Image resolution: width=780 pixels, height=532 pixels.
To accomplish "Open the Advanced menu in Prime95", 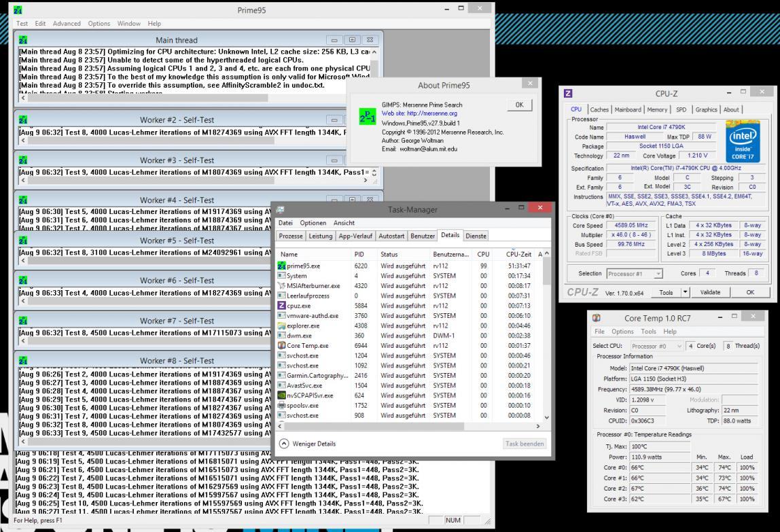I will pyautogui.click(x=67, y=23).
